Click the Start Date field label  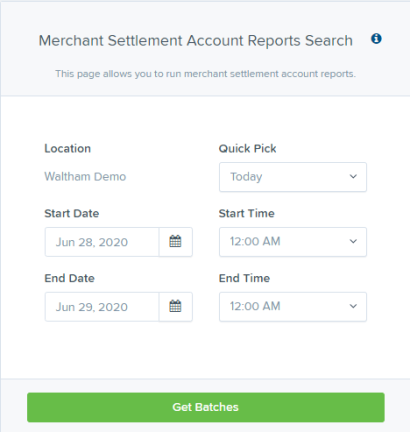tap(72, 213)
